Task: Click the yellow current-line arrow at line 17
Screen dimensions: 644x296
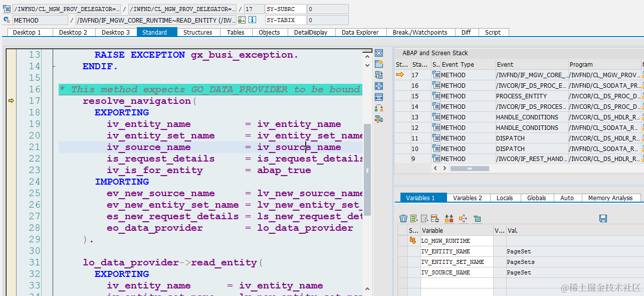Action: click(x=11, y=101)
